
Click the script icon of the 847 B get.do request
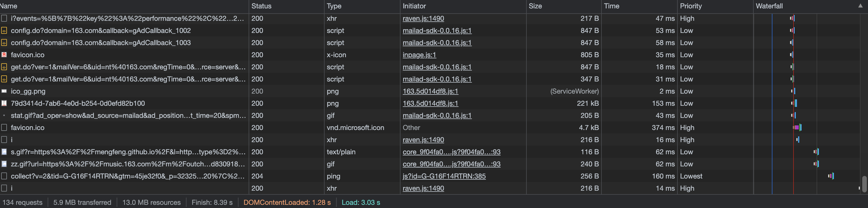point(4,67)
